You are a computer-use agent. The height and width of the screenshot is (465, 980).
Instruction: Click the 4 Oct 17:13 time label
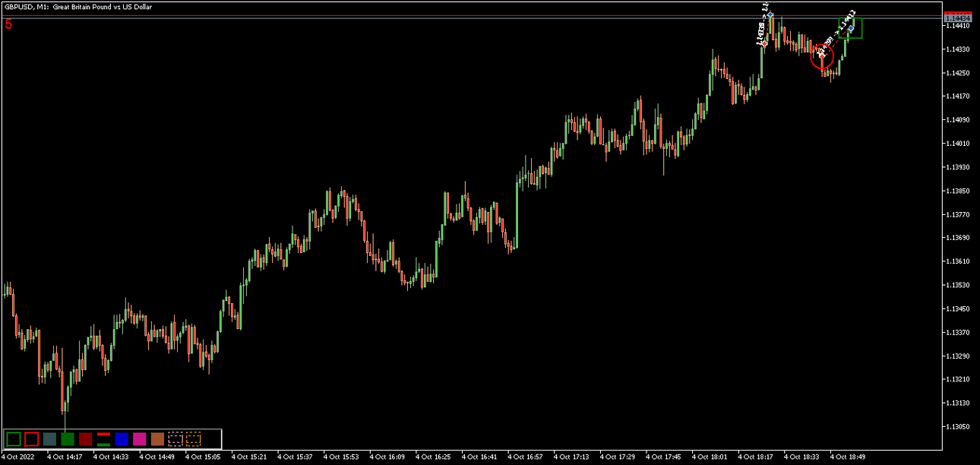[x=571, y=457]
